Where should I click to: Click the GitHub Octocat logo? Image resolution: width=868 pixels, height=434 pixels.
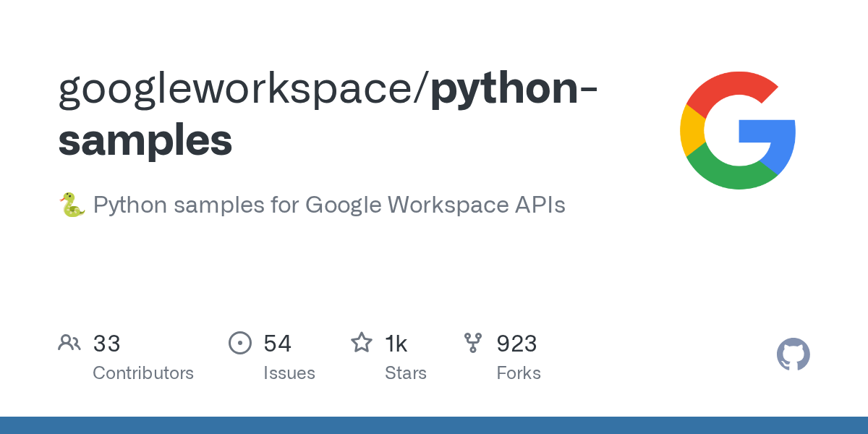tap(793, 354)
